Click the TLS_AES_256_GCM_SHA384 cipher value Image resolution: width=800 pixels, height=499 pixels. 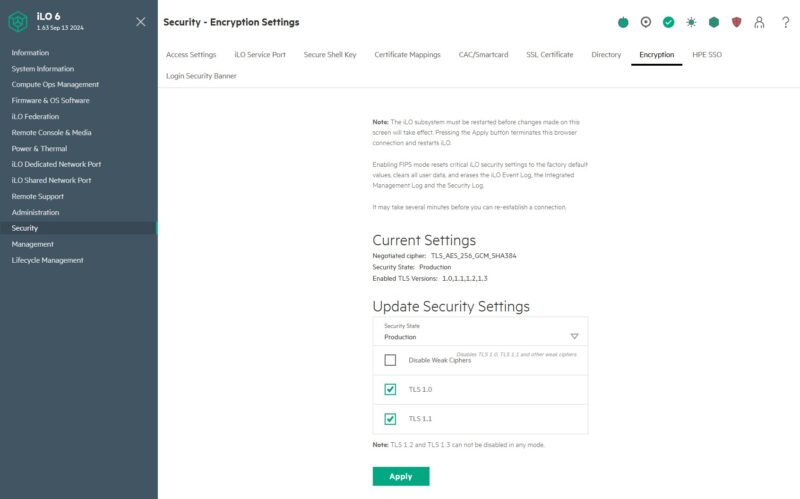(473, 256)
